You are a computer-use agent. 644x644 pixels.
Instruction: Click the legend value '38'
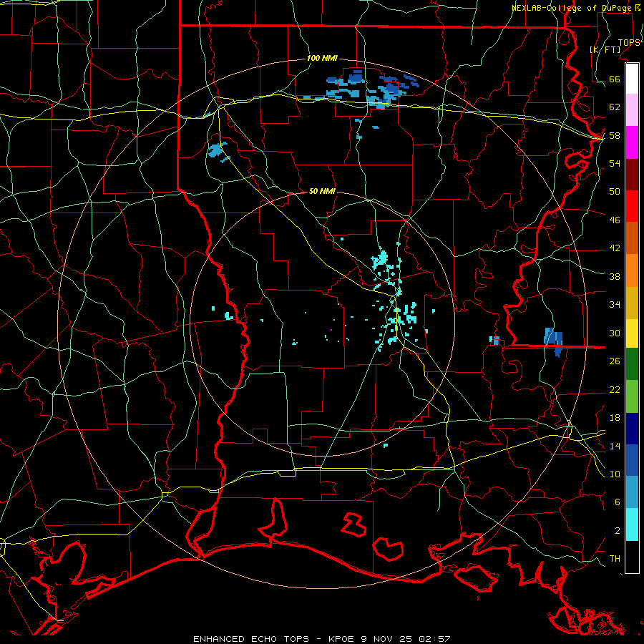615,276
